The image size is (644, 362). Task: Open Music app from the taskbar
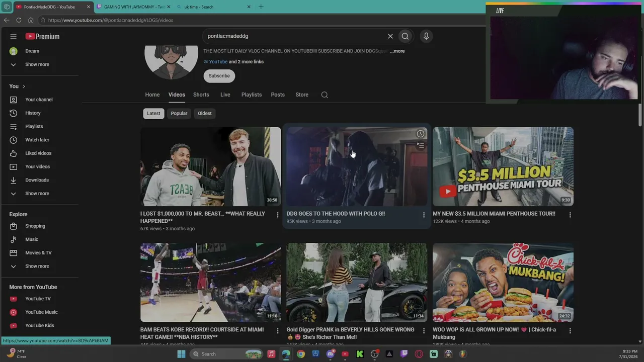[x=271, y=354]
